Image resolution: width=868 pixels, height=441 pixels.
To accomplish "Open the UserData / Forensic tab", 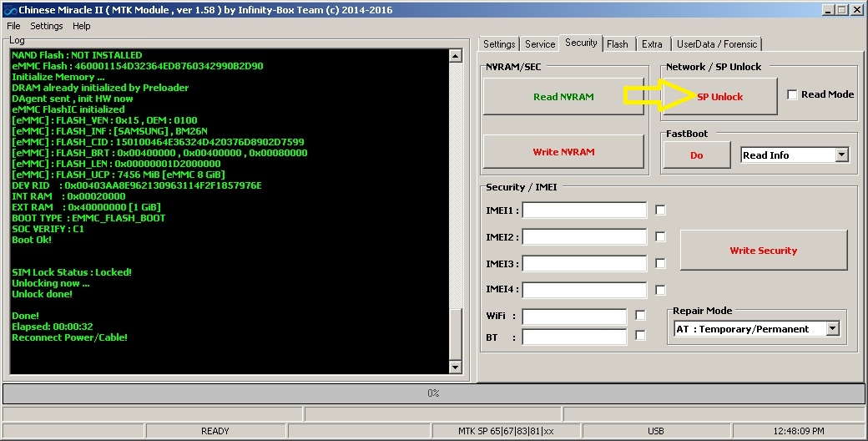I will click(x=717, y=44).
